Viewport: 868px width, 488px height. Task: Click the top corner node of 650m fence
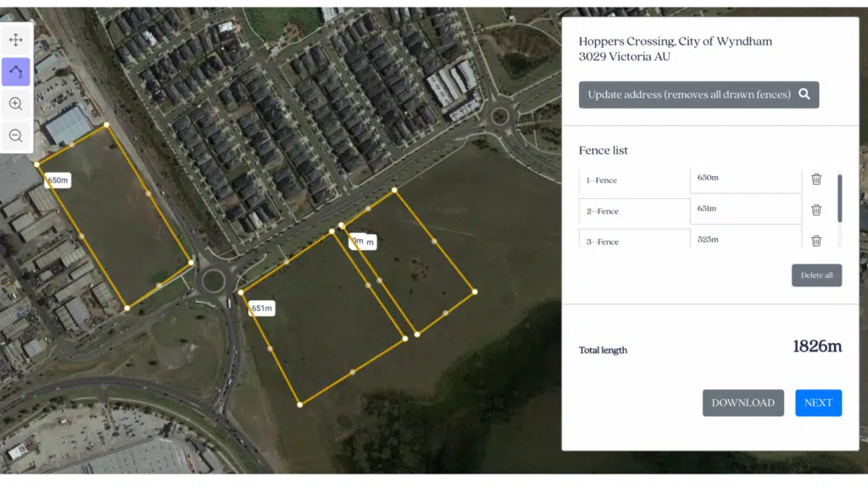tap(107, 125)
